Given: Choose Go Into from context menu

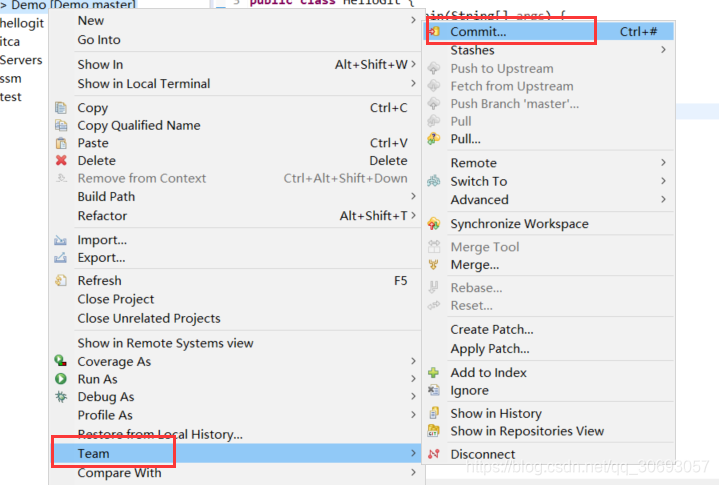Looking at the screenshot, I should (99, 40).
